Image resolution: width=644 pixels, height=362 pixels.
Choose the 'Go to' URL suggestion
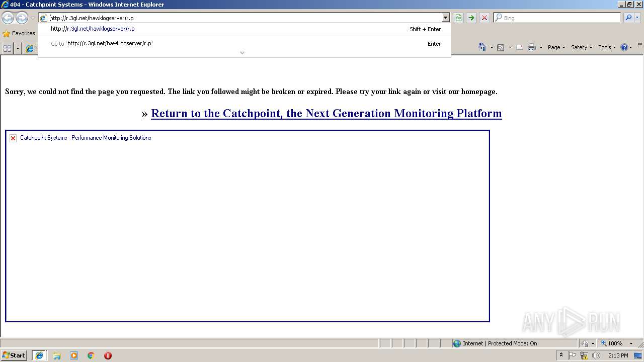[x=245, y=44]
